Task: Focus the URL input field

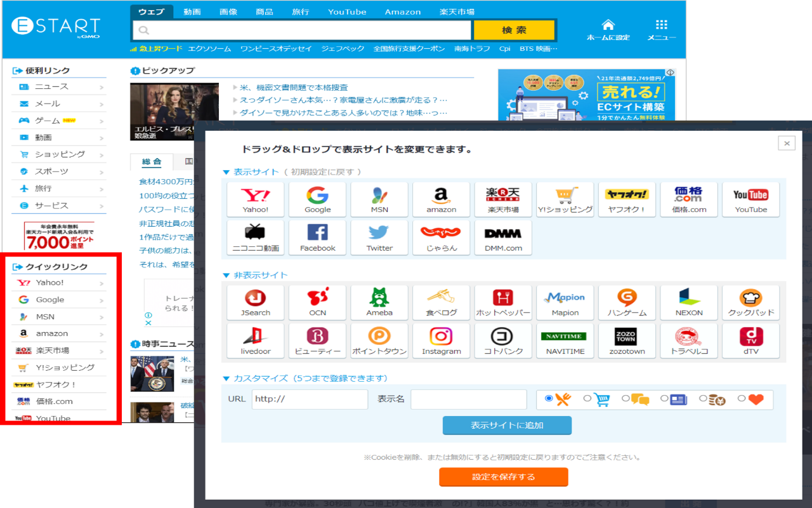Action: tap(310, 399)
